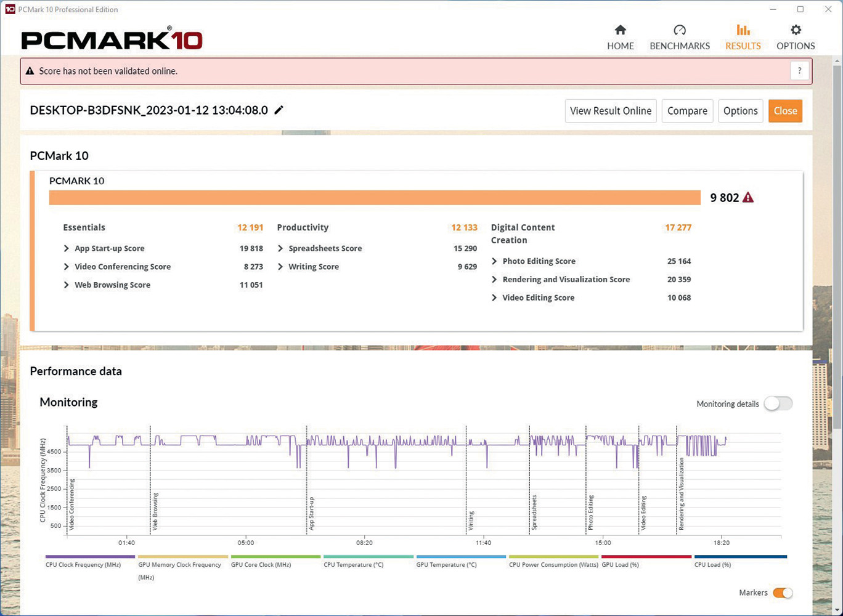Viewport: 843px width, 616px height.
Task: Click the orange PCMARK 10 score bar
Action: point(375,198)
